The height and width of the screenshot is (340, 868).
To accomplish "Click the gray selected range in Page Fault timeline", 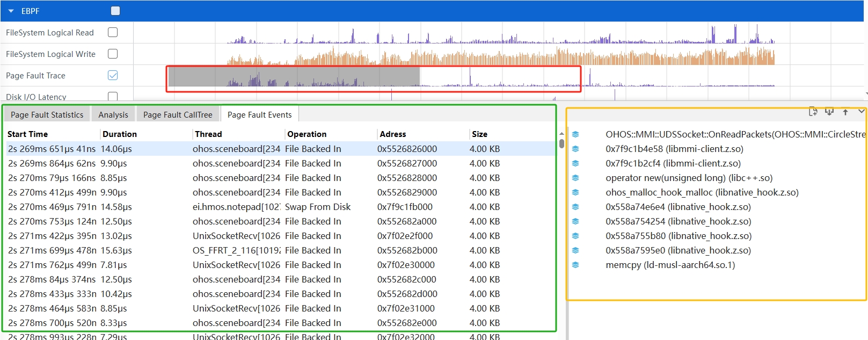I will point(294,76).
